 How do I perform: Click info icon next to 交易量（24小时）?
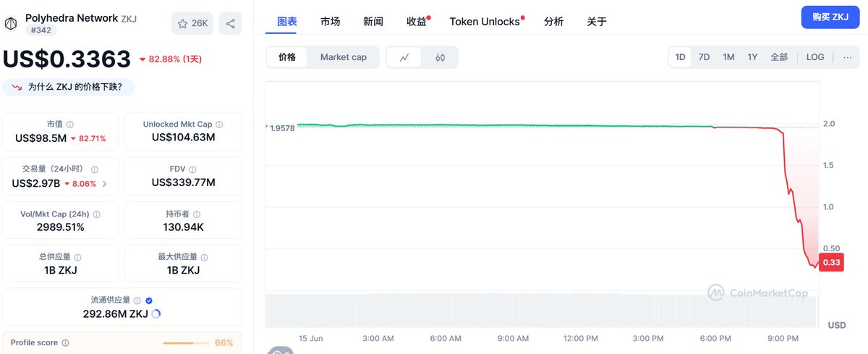[x=95, y=169]
